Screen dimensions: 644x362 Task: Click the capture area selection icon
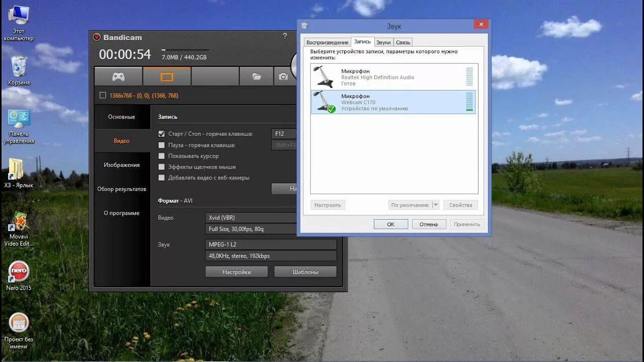(103, 96)
